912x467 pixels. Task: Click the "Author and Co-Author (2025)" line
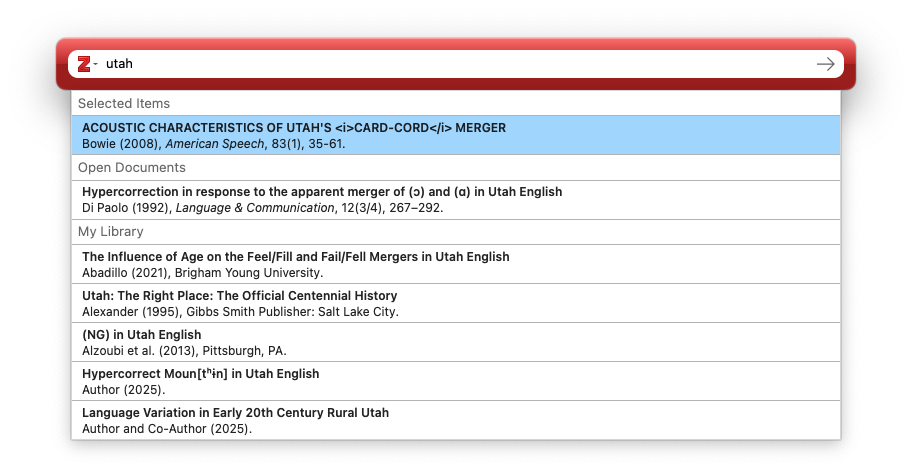pos(167,429)
